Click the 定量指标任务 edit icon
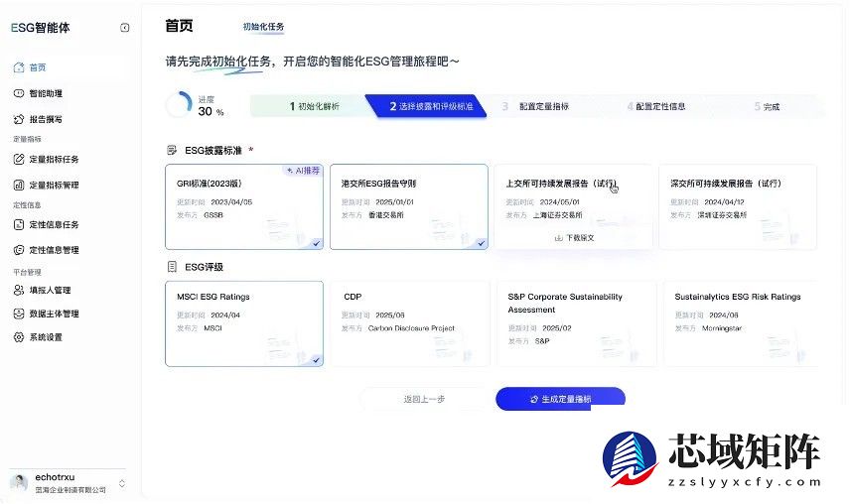Image resolution: width=850 pixels, height=504 pixels. click(x=19, y=159)
